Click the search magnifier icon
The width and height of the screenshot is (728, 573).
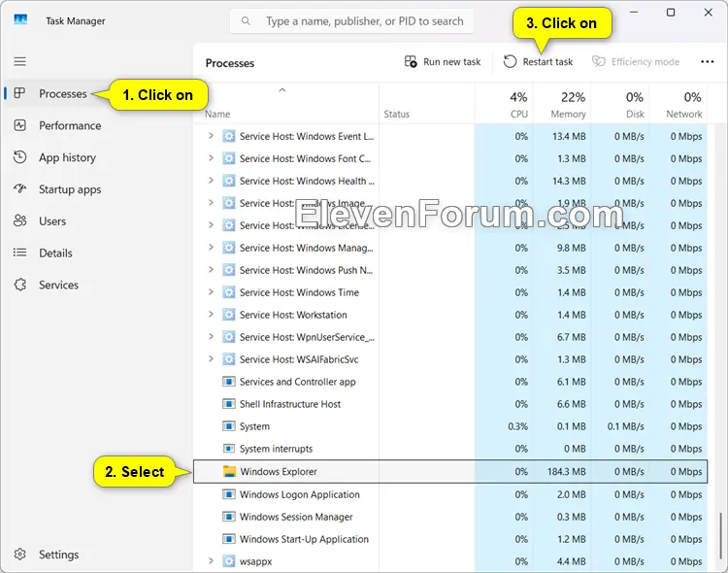tap(247, 21)
